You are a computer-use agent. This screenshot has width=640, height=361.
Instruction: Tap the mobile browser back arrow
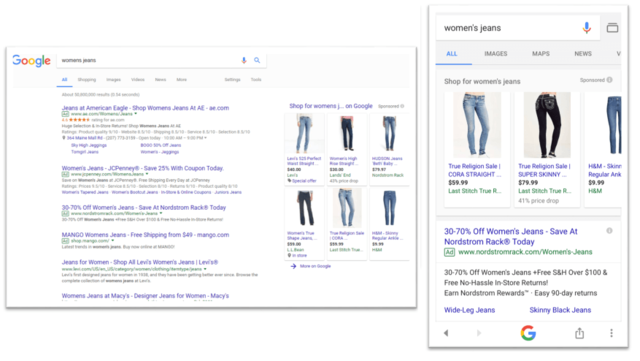[x=446, y=333]
